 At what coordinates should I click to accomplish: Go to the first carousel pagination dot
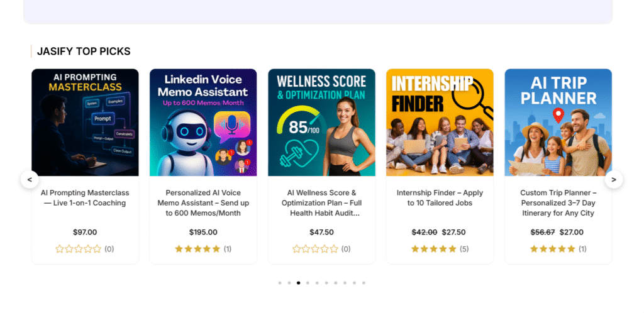point(280,283)
